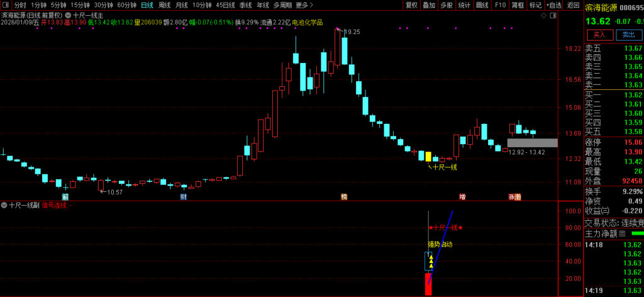Image resolution: width=644 pixels, height=297 pixels.
Task: Click the 财 event marker on the timeline
Action: click(183, 197)
